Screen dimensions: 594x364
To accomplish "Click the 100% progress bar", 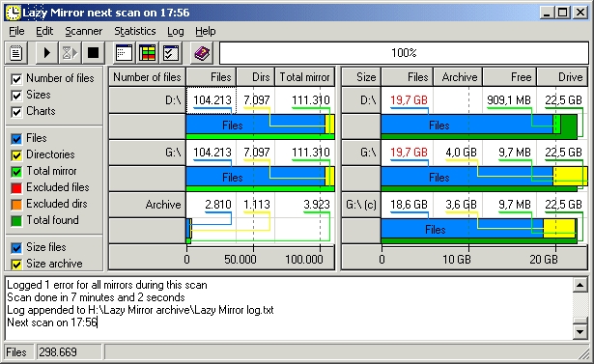I will [404, 53].
